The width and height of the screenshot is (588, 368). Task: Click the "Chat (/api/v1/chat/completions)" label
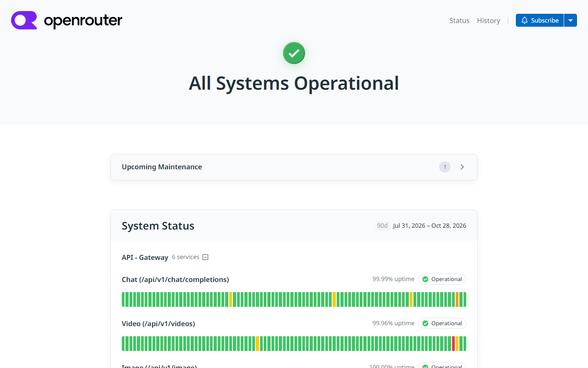click(x=175, y=280)
